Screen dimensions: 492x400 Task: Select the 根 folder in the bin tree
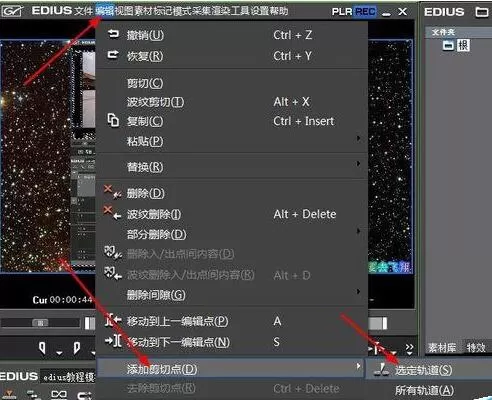[x=463, y=45]
